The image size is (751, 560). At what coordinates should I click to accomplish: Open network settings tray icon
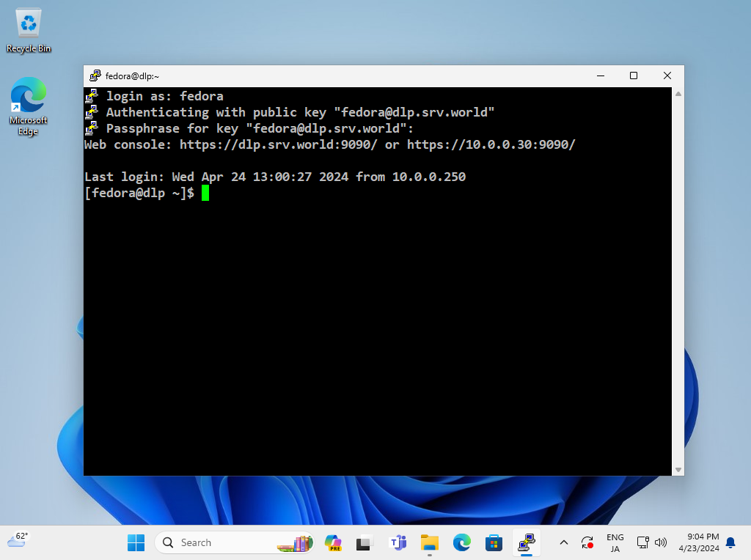pyautogui.click(x=642, y=542)
